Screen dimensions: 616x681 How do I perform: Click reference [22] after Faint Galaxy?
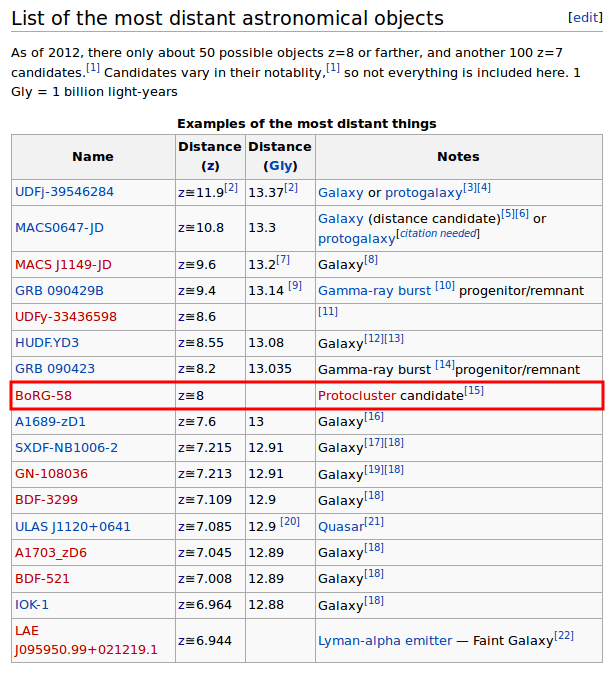pyautogui.click(x=564, y=636)
